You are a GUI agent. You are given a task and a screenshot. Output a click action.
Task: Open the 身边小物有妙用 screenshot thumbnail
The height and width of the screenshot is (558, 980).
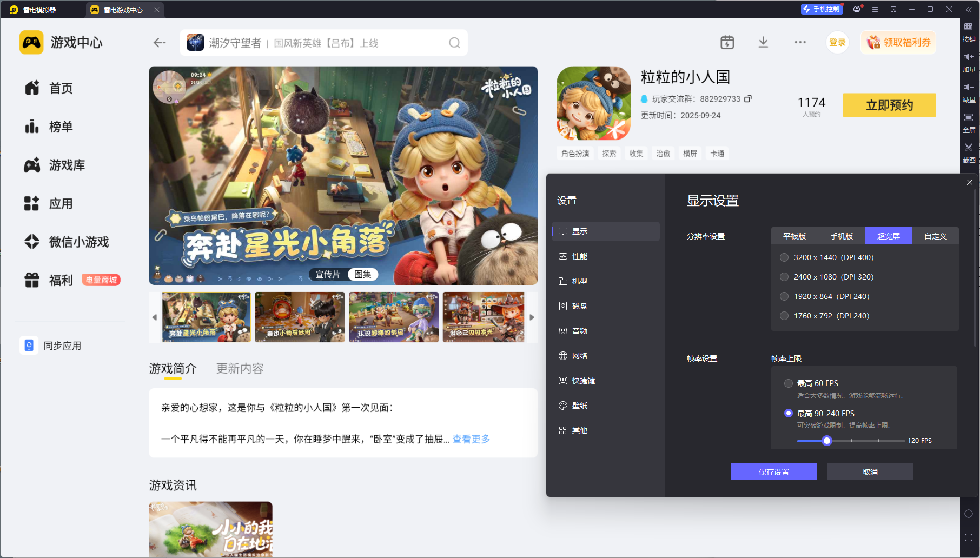click(x=300, y=317)
